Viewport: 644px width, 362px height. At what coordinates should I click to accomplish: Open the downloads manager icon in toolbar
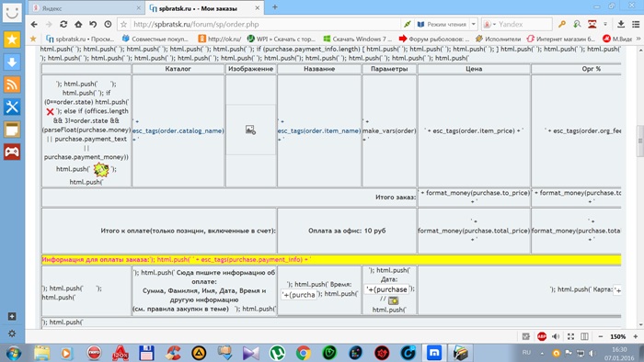coord(621,25)
